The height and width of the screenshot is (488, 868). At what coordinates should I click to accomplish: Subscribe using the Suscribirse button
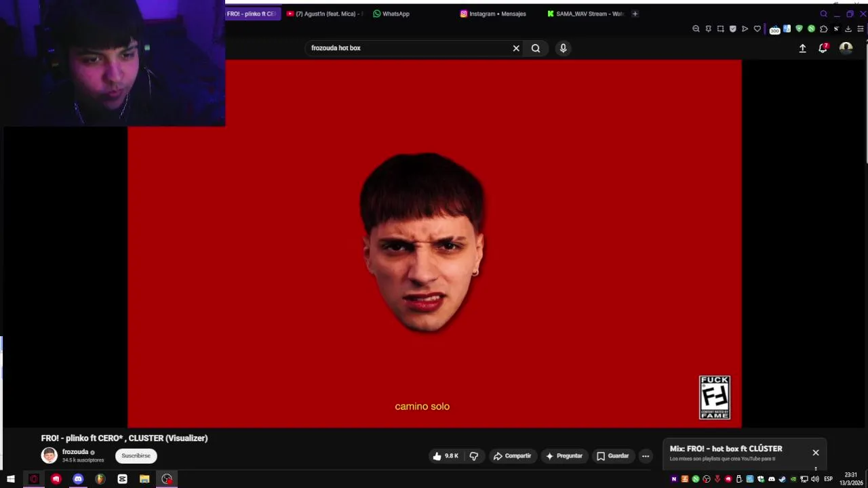136,456
